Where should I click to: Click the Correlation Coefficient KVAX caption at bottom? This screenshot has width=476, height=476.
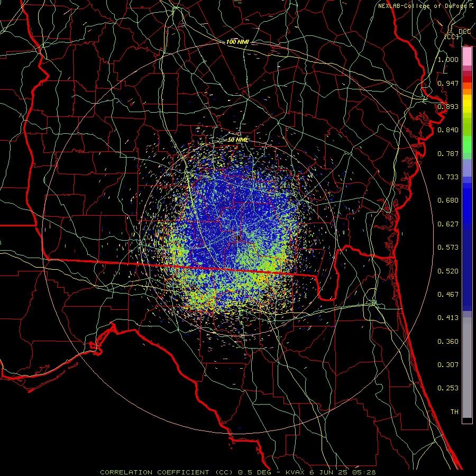click(238, 472)
